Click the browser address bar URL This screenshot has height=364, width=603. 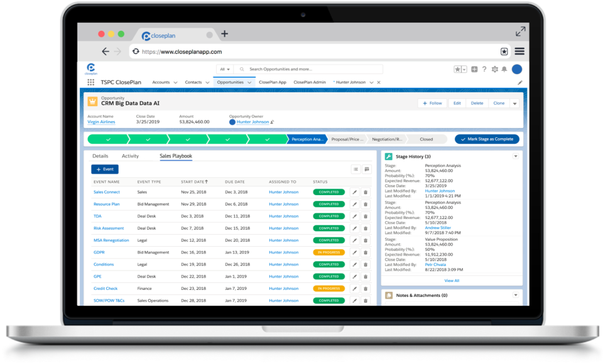(182, 51)
